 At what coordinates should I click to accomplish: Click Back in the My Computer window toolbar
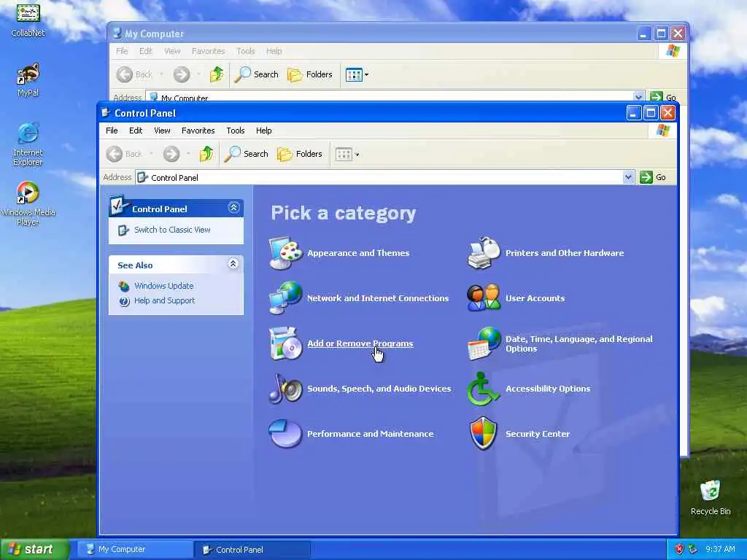135,74
